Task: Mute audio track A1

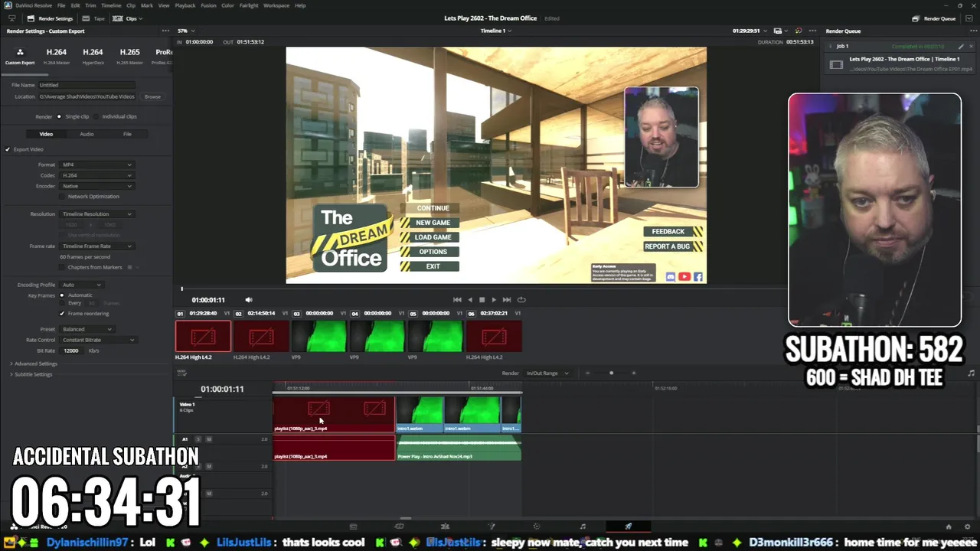Action: pos(208,439)
